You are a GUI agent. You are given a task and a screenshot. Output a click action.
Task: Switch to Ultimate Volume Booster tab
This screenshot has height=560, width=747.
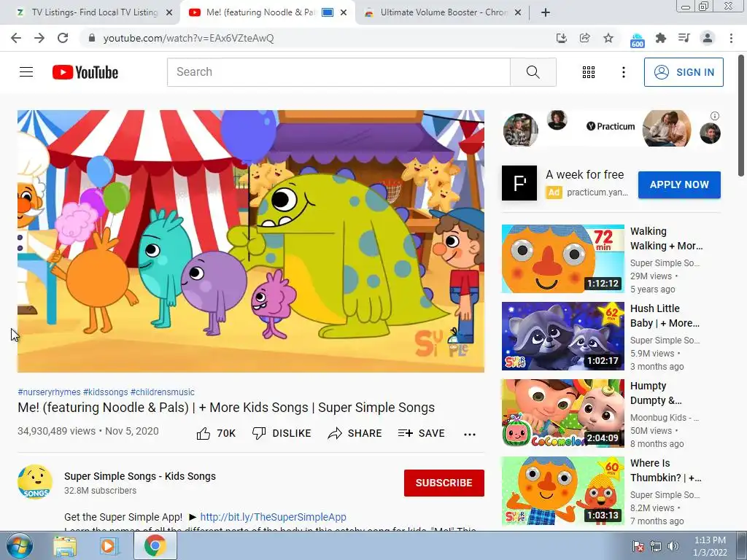click(443, 12)
